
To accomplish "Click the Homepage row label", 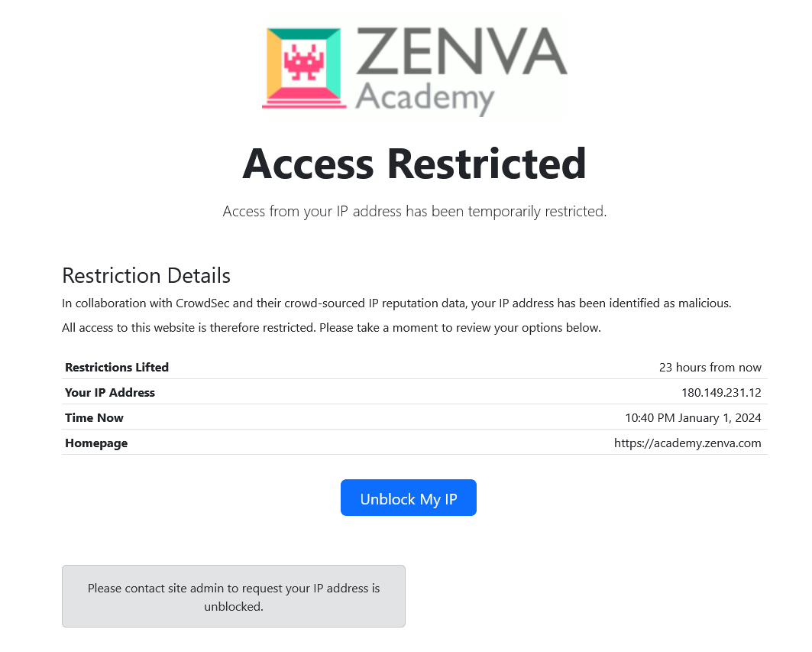I will 96,443.
